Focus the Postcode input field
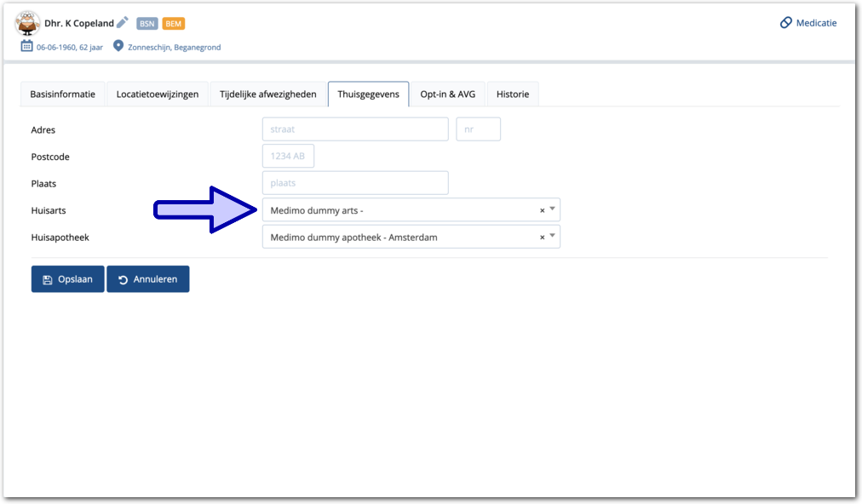Viewport: 862px width, 504px height. [288, 157]
